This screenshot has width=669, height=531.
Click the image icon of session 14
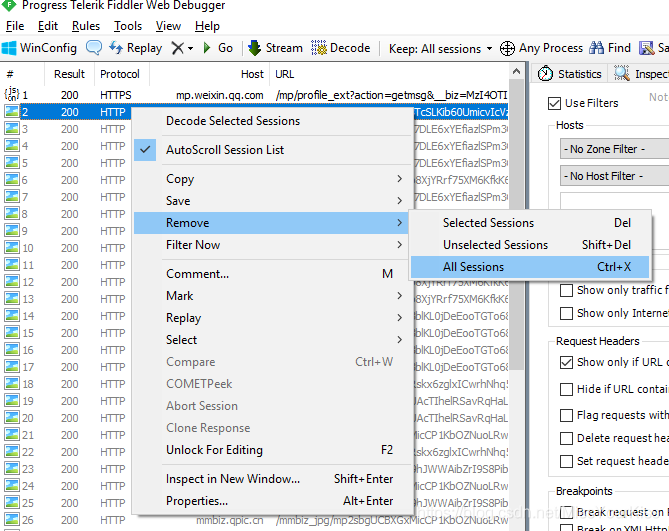click(12, 315)
